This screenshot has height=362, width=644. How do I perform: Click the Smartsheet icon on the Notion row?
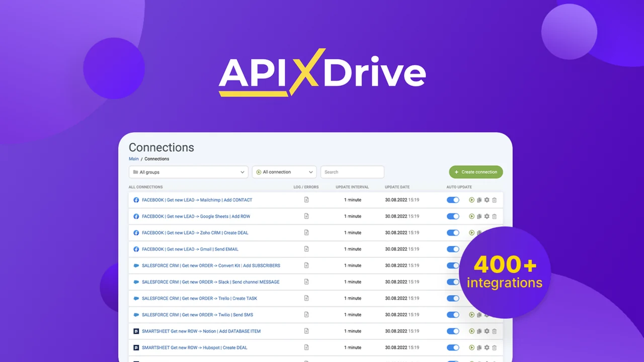coord(136,331)
